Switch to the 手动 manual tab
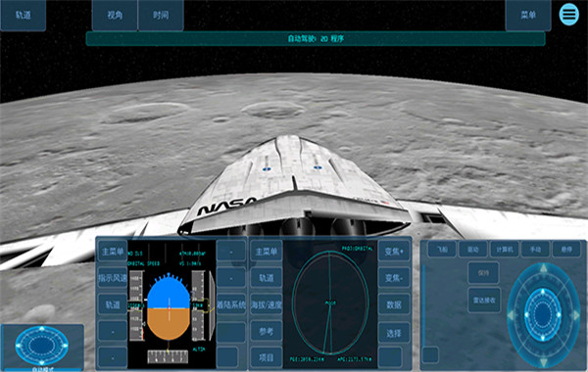Screen dimensions: 588x372 coord(535,249)
